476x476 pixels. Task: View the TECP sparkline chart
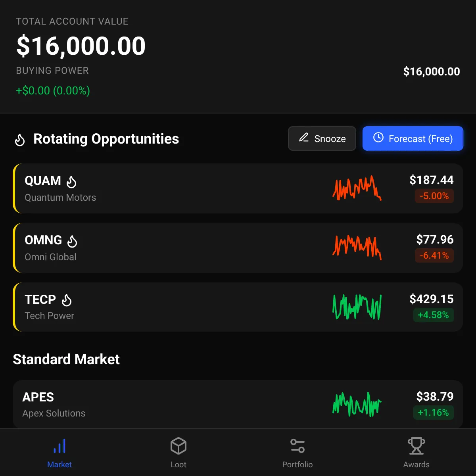[x=357, y=307]
